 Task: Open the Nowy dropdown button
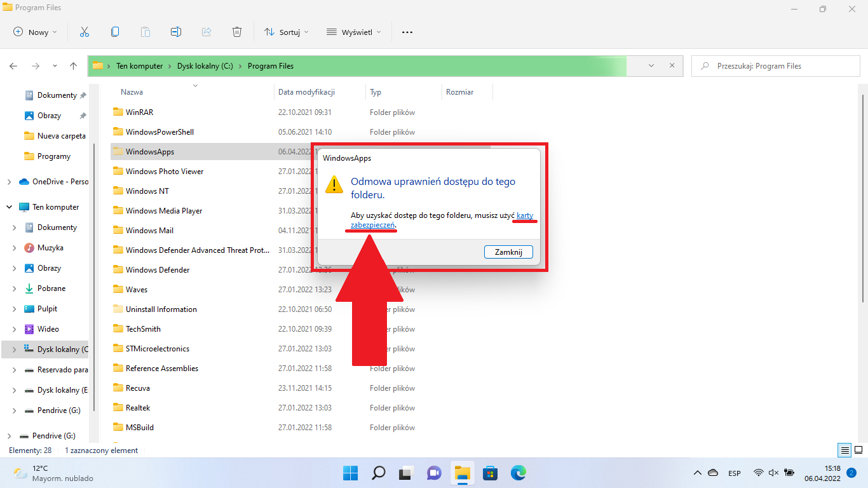35,32
